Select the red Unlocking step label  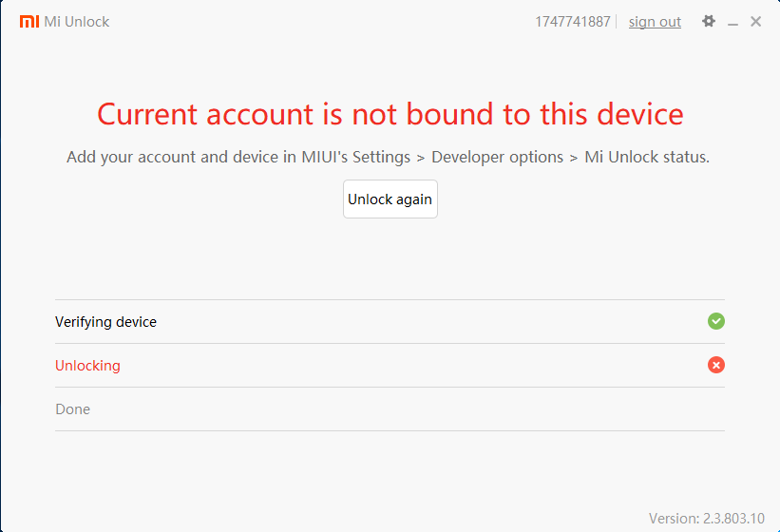(87, 366)
